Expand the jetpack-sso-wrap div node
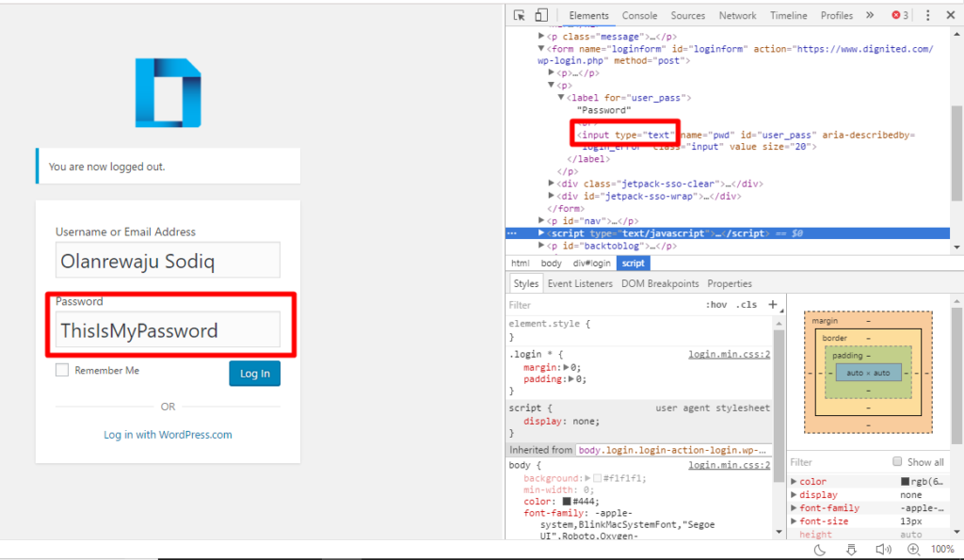964x560 pixels. 551,196
